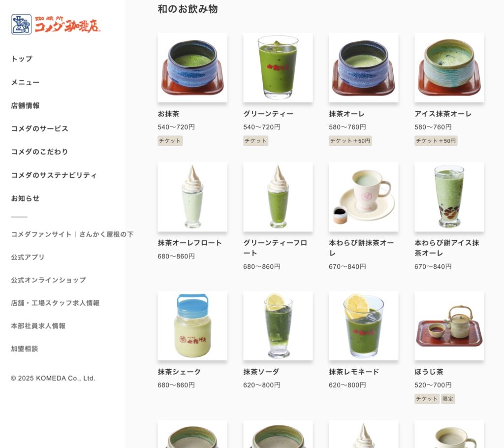
Task: Click the アイス抹茶オーレ bowl image
Action: (449, 67)
